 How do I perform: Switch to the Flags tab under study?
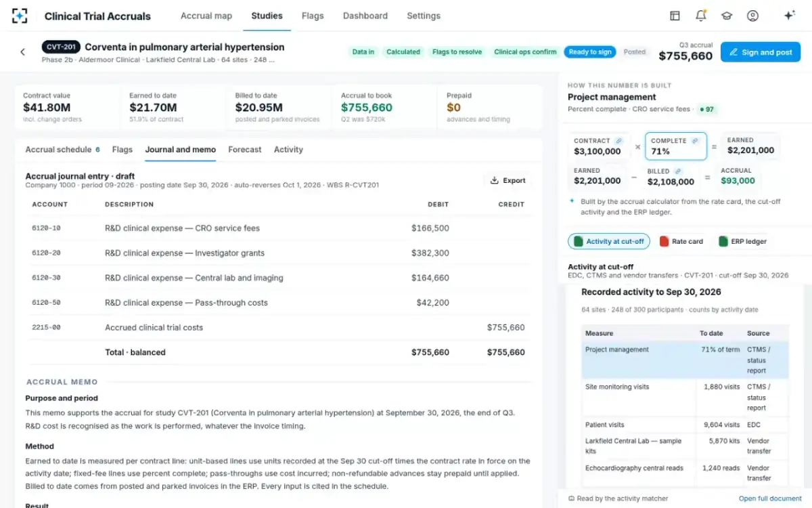[x=122, y=150]
